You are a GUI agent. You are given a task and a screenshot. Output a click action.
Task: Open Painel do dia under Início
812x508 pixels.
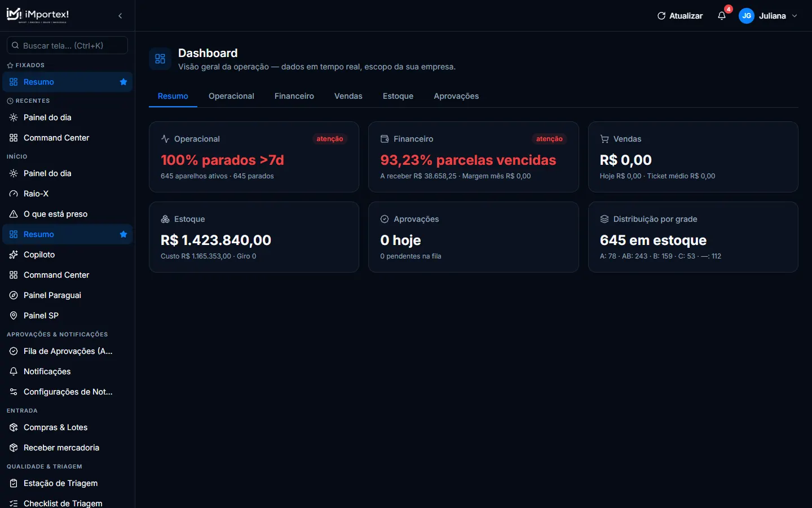67,173
